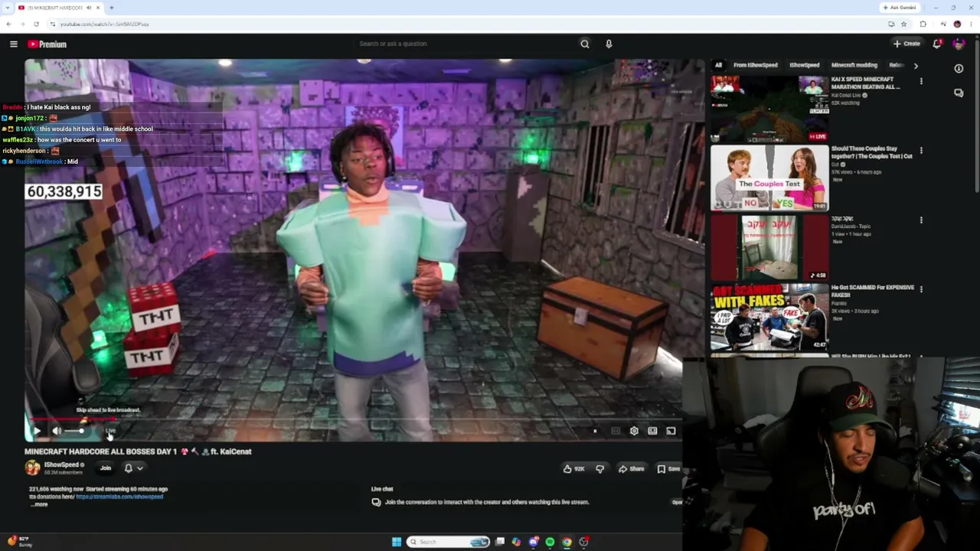The image size is (980, 551).
Task: Click the Create button in the header
Action: 906,44
